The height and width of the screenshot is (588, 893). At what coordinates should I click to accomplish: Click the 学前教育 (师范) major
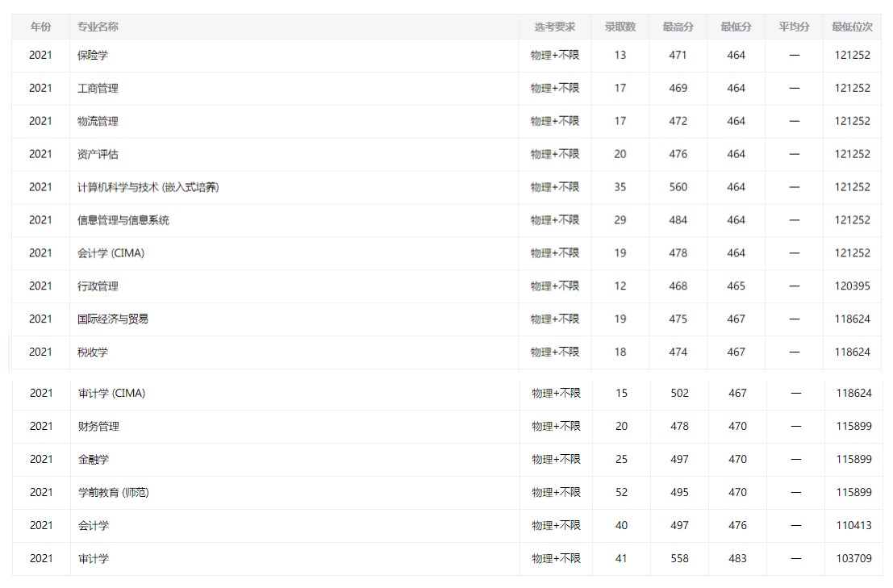point(113,493)
